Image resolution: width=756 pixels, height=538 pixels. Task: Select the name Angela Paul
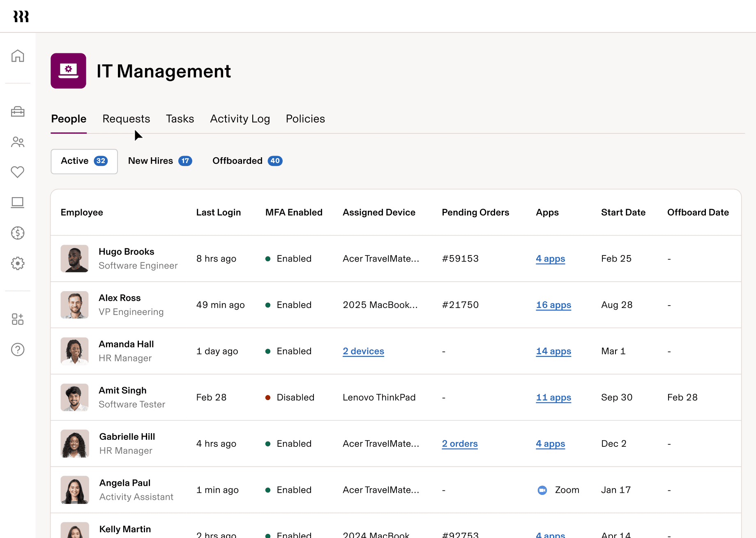[125, 483]
